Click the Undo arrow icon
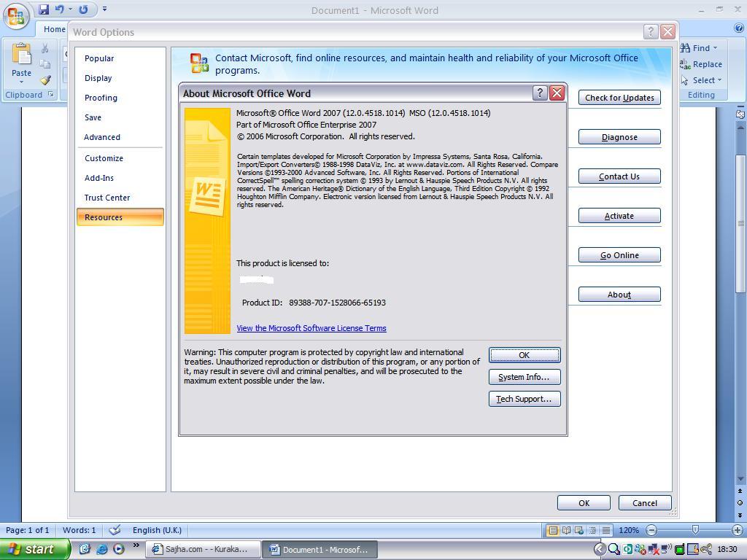Viewport: 747px width, 560px height. click(60, 9)
